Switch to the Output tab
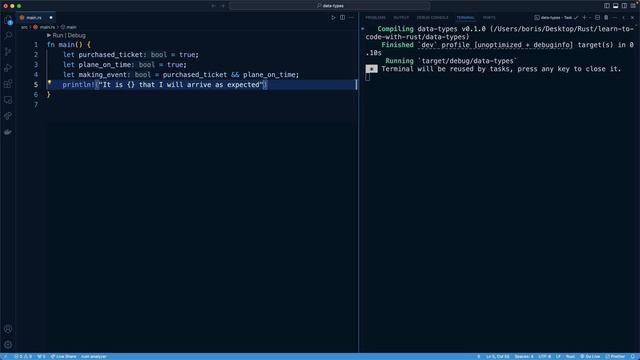This screenshot has width=640, height=360. (401, 18)
